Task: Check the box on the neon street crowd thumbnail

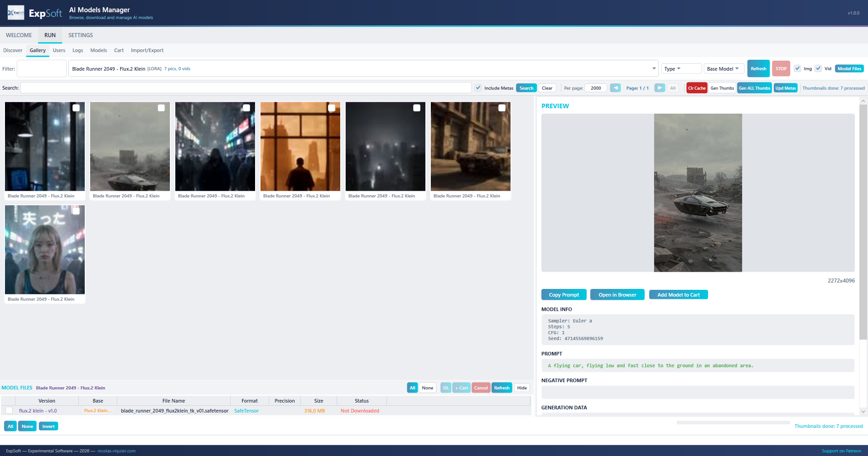Action: coord(246,108)
